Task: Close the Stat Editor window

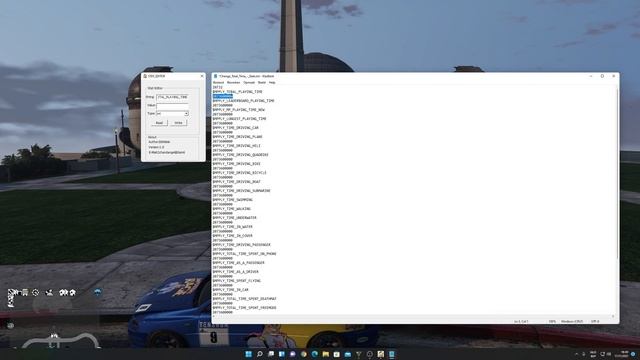Action: (202, 76)
